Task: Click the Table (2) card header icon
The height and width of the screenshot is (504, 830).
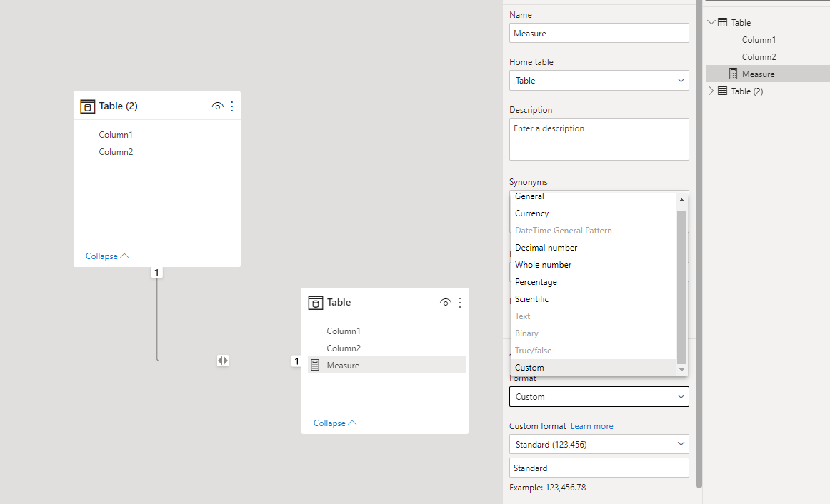Action: 87,106
